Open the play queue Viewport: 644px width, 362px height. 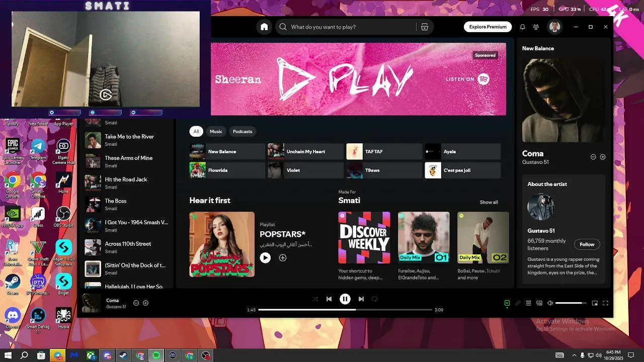[528, 303]
